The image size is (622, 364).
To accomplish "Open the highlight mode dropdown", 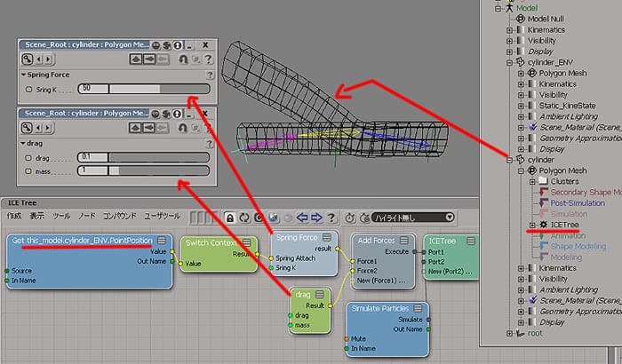I will click(x=411, y=218).
